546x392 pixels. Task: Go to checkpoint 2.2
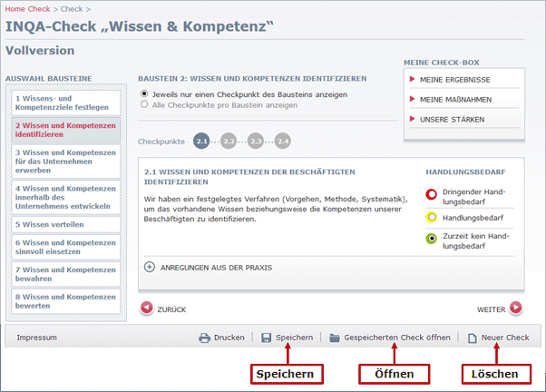coord(229,142)
